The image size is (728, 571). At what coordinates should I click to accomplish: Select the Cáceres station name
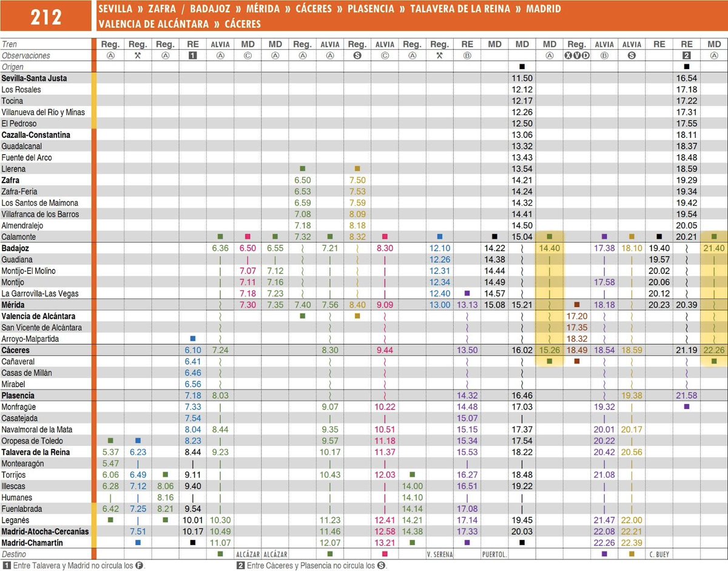point(16,350)
